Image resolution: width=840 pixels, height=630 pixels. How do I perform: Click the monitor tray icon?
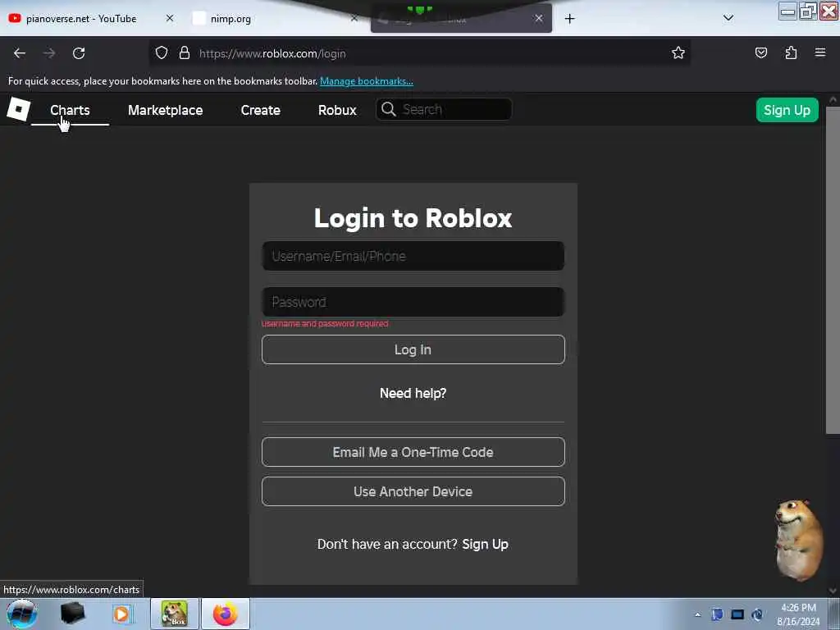tap(737, 614)
